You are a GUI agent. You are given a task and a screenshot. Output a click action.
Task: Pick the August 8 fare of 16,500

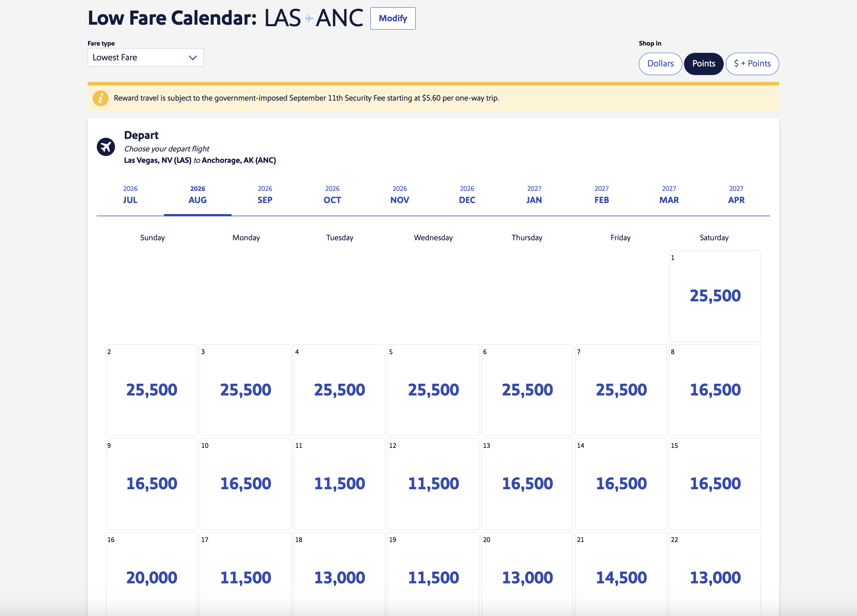click(x=715, y=390)
